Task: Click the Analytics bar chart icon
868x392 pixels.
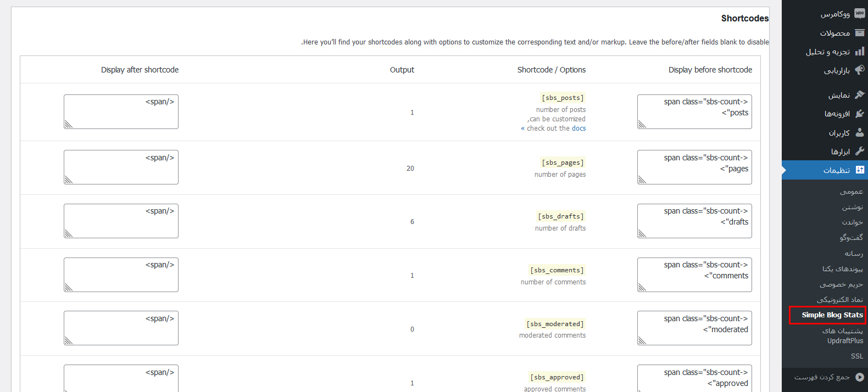Action: pos(860,52)
